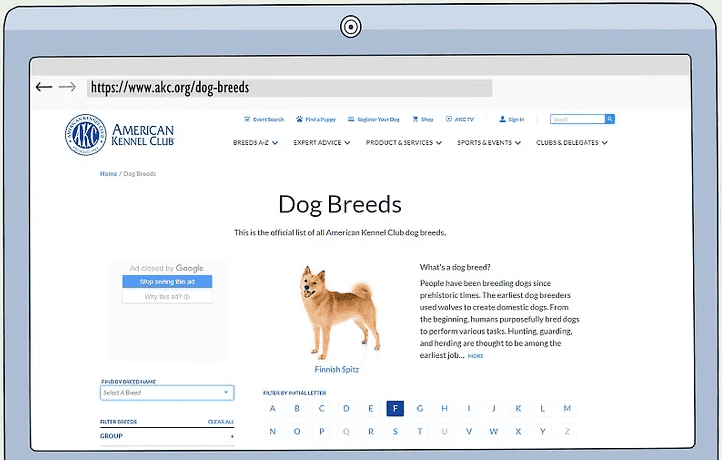Click the browser back arrow
The image size is (722, 460).
click(x=44, y=87)
